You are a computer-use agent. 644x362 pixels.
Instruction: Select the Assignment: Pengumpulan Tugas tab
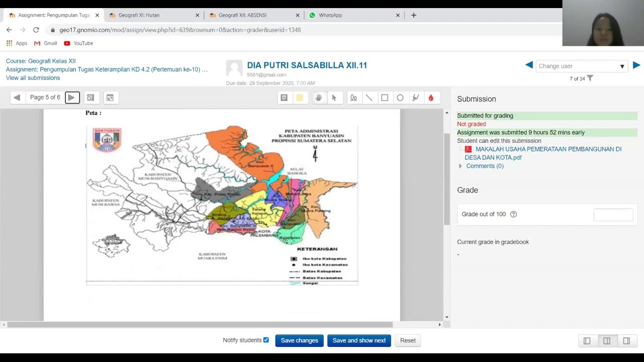click(53, 15)
